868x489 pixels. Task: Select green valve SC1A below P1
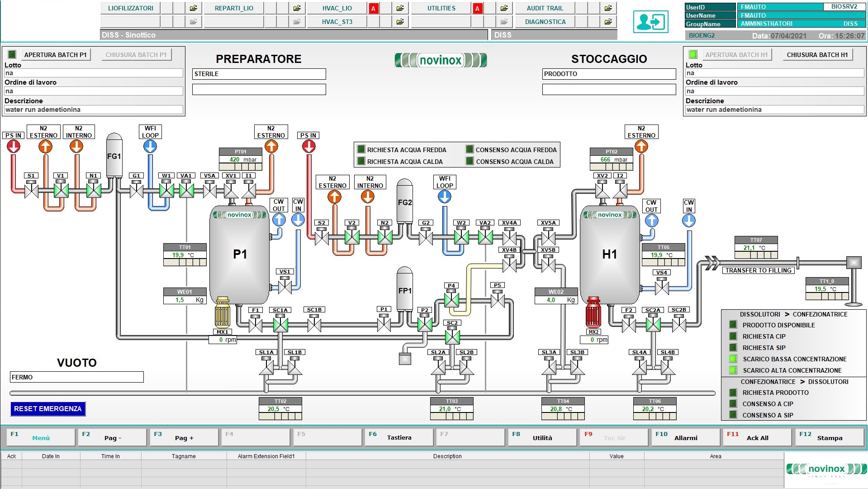(280, 323)
